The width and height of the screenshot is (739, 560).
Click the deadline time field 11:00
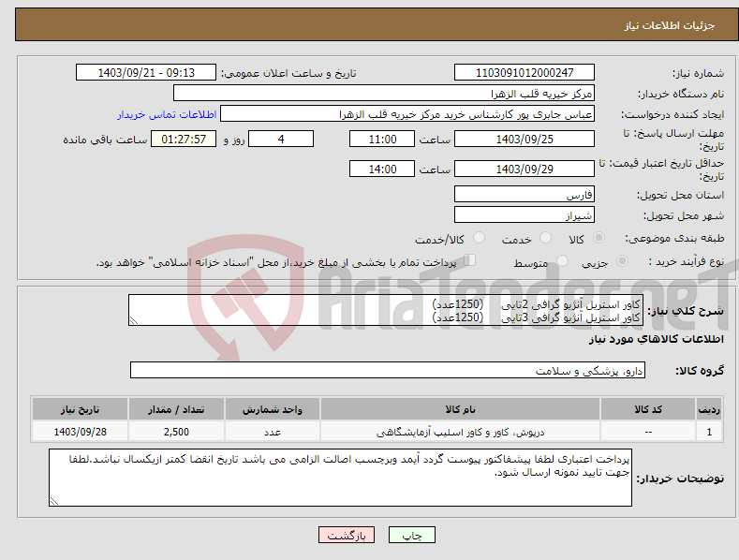pyautogui.click(x=382, y=139)
